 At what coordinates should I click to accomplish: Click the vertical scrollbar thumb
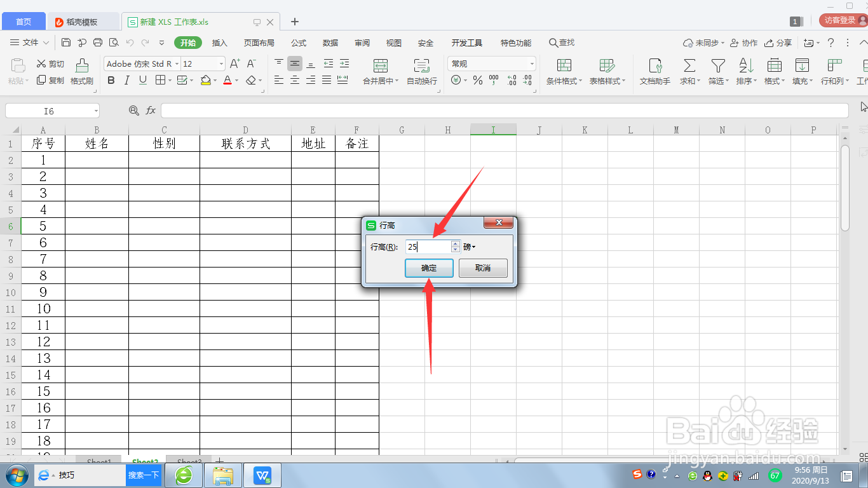[844, 187]
